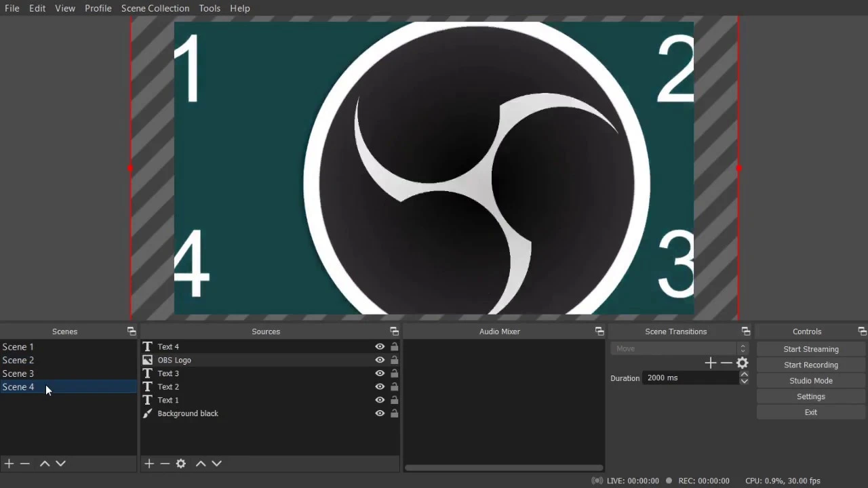Undock the Audio Mixer panel
The height and width of the screenshot is (488, 868).
click(599, 331)
